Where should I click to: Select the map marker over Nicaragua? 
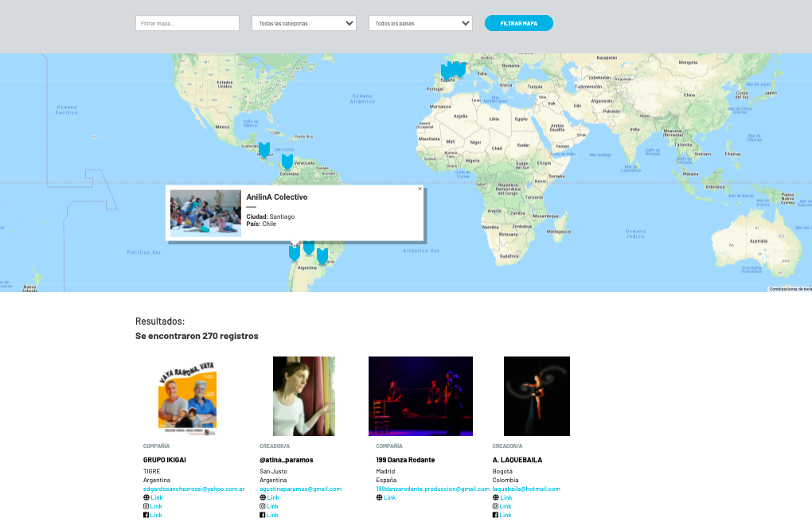point(264,150)
